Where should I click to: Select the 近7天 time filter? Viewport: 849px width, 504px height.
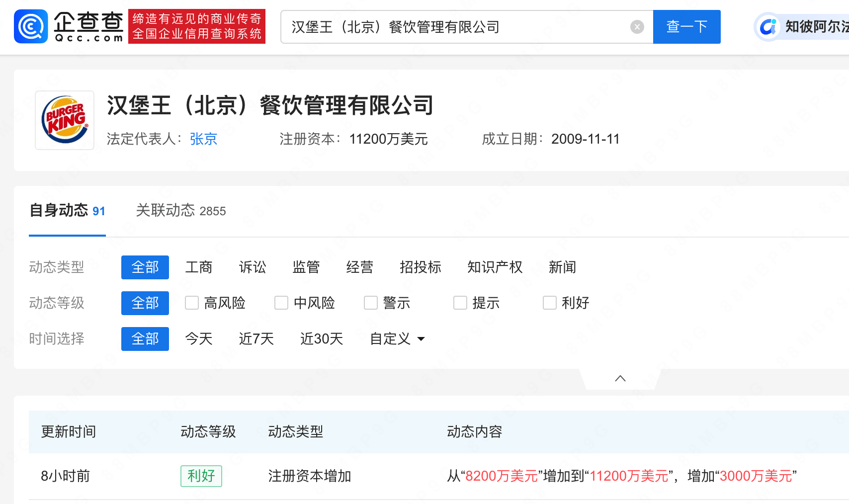click(256, 339)
